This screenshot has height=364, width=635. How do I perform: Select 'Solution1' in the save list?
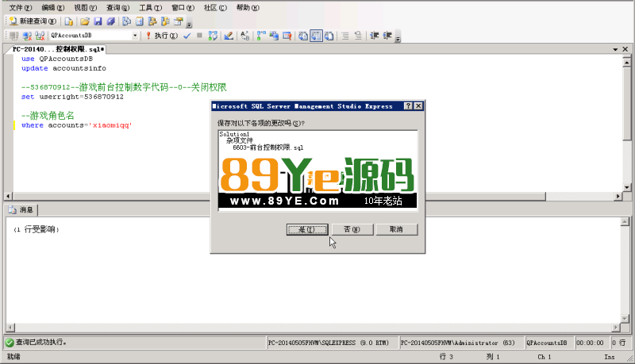[234, 134]
